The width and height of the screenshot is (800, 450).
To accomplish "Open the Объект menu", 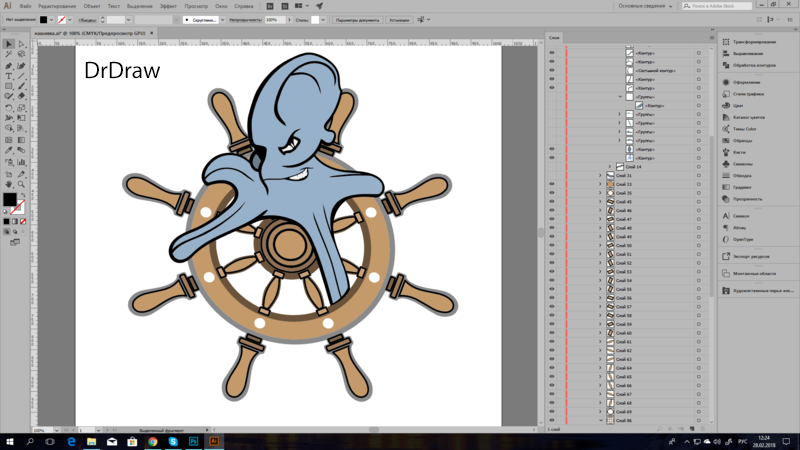I will click(92, 6).
